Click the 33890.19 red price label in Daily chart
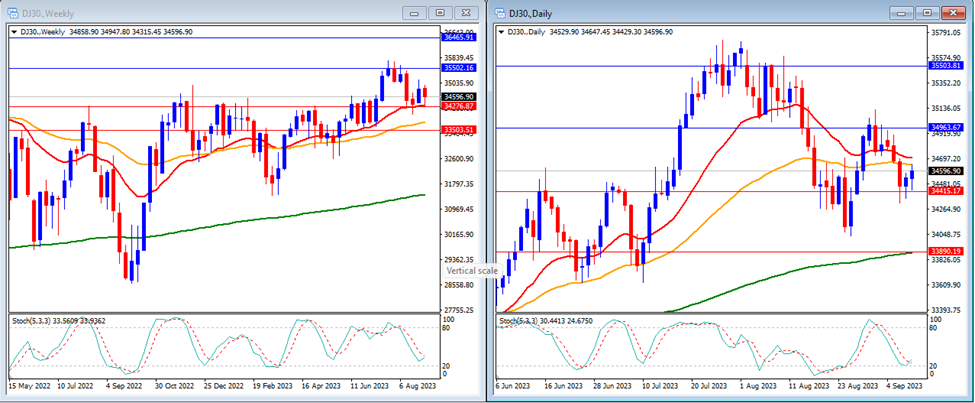 pyautogui.click(x=946, y=251)
